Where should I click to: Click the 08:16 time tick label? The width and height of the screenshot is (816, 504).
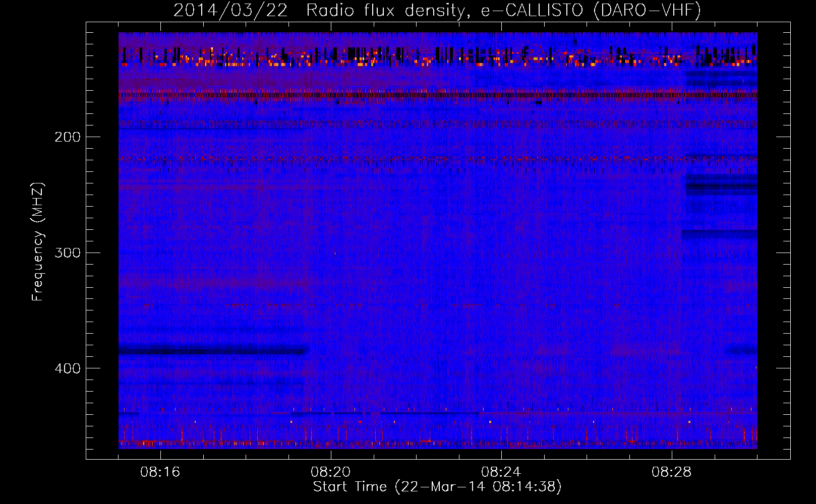click(x=160, y=472)
